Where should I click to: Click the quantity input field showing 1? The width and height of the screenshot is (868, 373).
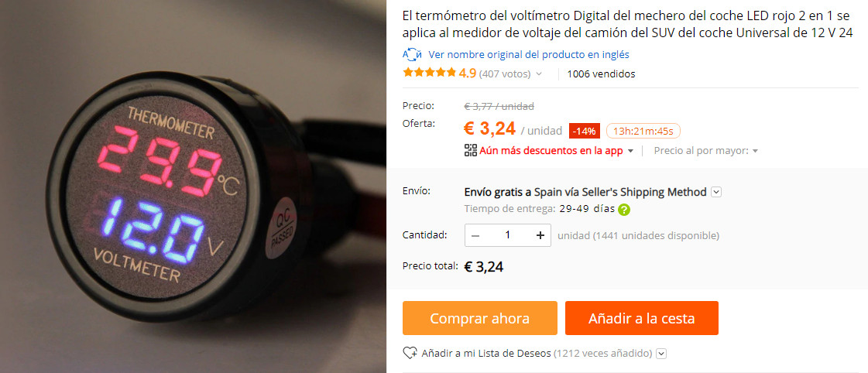click(x=508, y=235)
